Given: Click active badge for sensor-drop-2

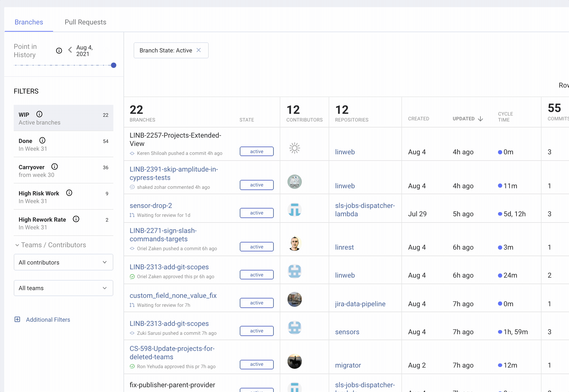Looking at the screenshot, I should coord(257,213).
